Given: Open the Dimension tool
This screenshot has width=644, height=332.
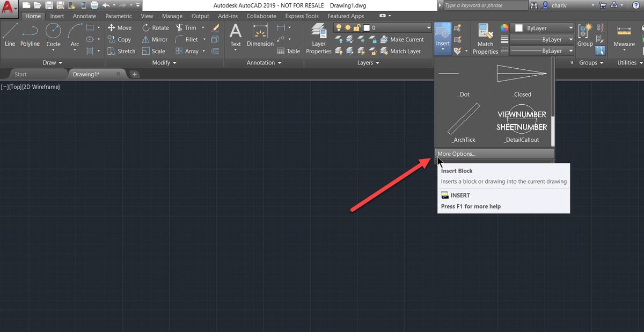Looking at the screenshot, I should tap(260, 35).
